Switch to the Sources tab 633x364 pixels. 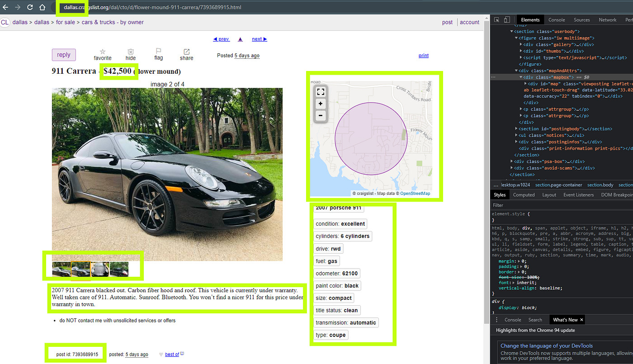tap(581, 20)
